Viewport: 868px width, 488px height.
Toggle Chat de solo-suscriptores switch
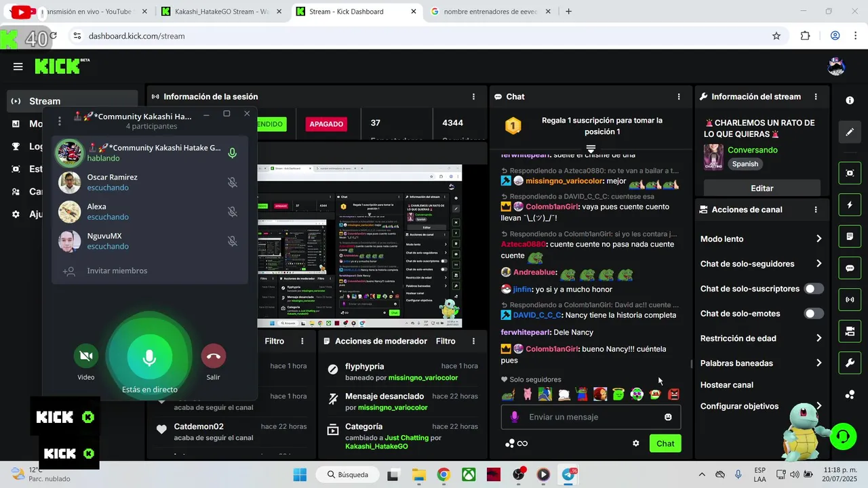[814, 289]
